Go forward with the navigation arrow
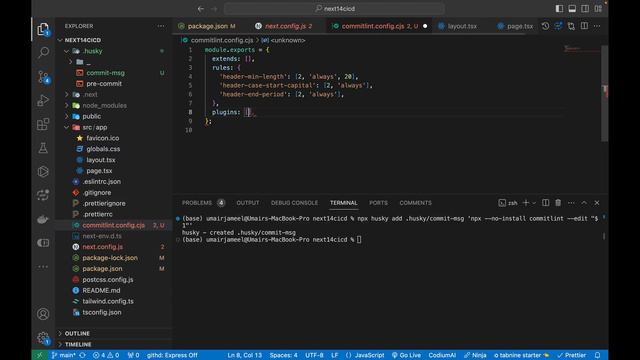This screenshot has height=360, width=640. click(214, 9)
